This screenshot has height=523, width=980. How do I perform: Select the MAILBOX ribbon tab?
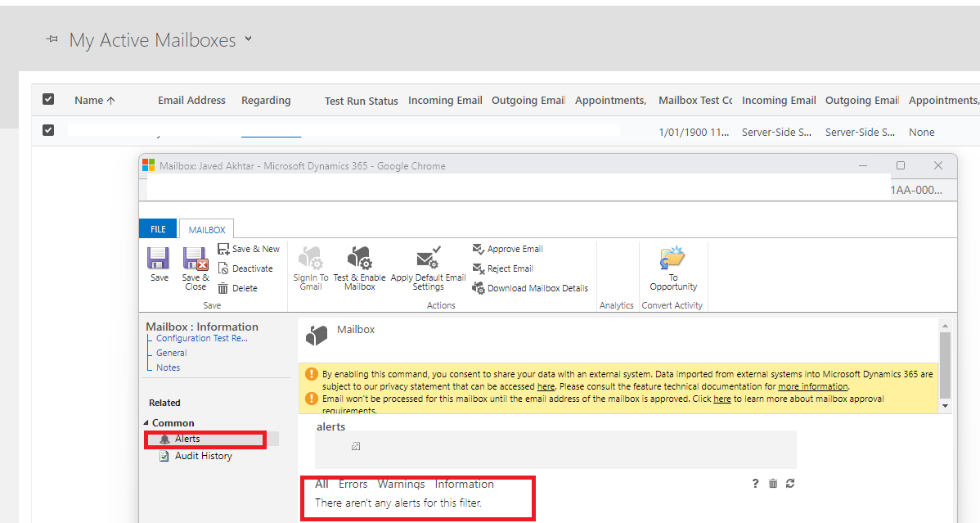(x=206, y=228)
